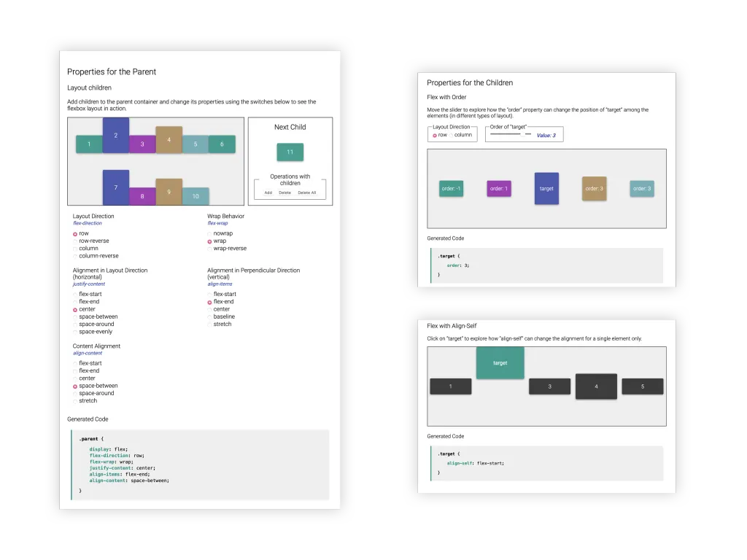747x560 pixels.
Task: Click 'justify-content: center;' code line
Action: tap(122, 468)
